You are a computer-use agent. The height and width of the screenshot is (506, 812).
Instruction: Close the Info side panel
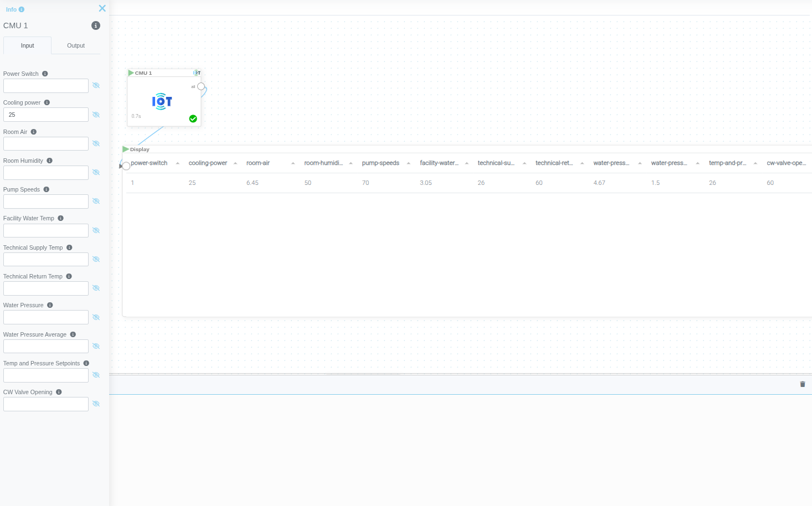(x=102, y=8)
